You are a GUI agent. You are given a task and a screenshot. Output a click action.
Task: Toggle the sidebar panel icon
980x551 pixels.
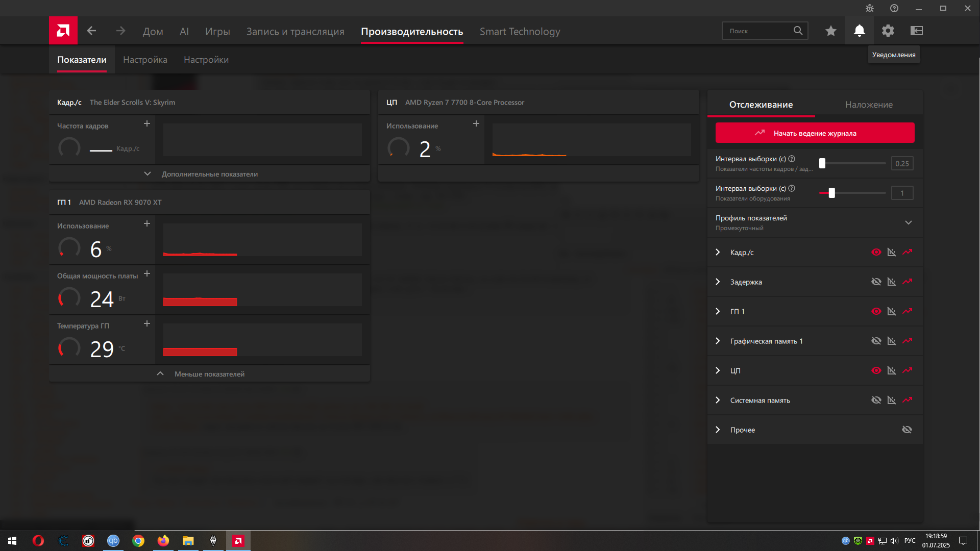coord(917,31)
